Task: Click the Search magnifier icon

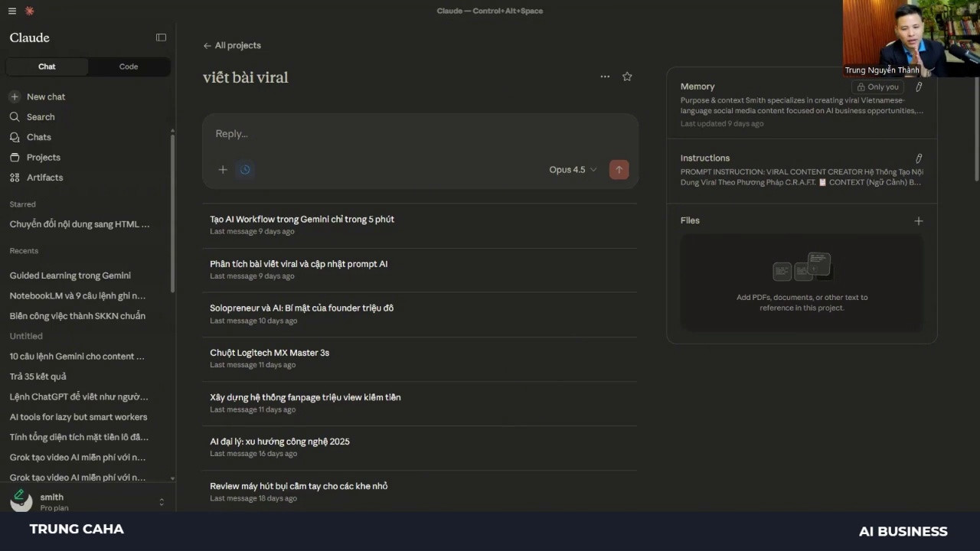Action: 15,117
